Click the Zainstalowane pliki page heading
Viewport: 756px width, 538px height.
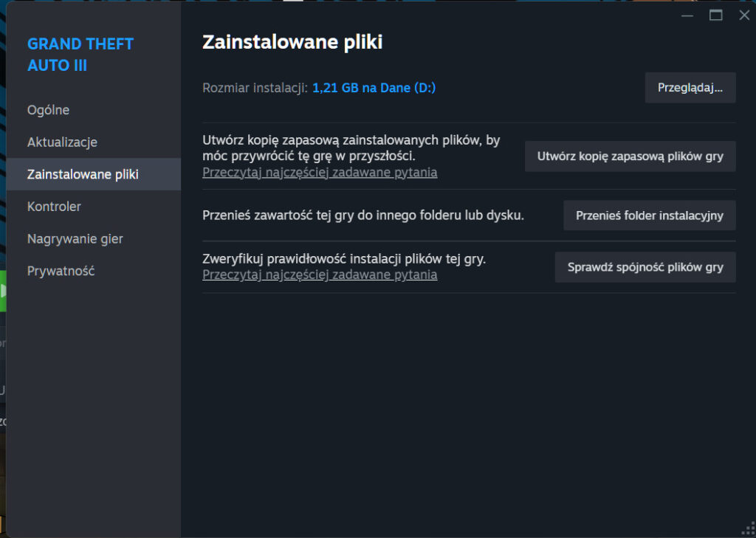pos(292,43)
